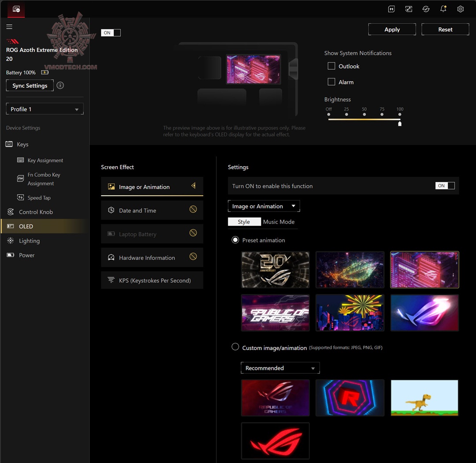Select the OLED menu item
Viewport: 476px width, 463px height.
(x=45, y=226)
